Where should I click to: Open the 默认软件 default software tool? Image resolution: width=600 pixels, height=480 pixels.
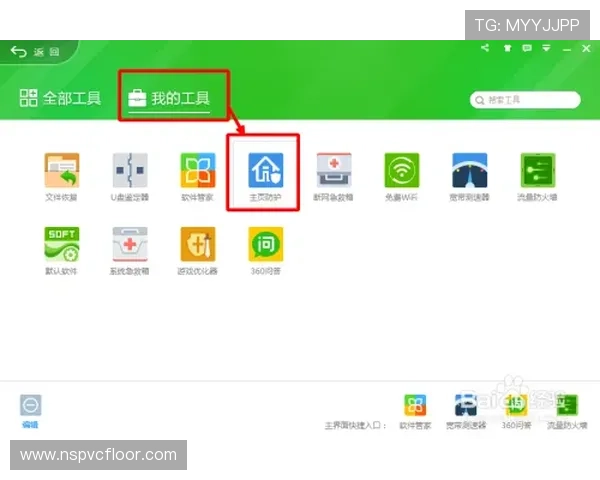[61, 246]
